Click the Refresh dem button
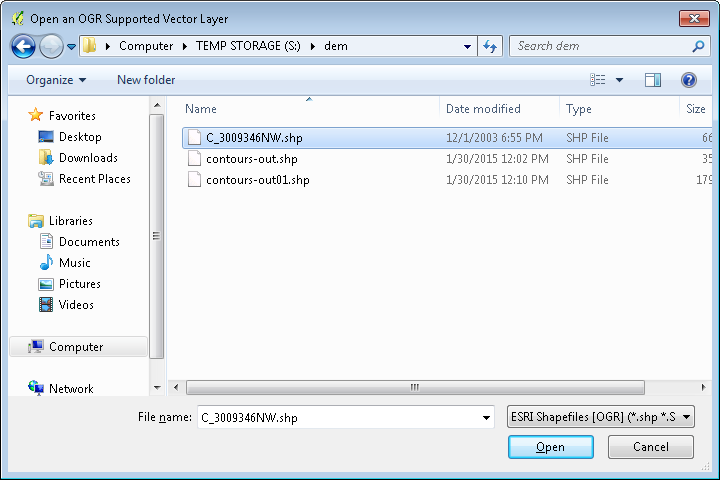 tap(490, 46)
